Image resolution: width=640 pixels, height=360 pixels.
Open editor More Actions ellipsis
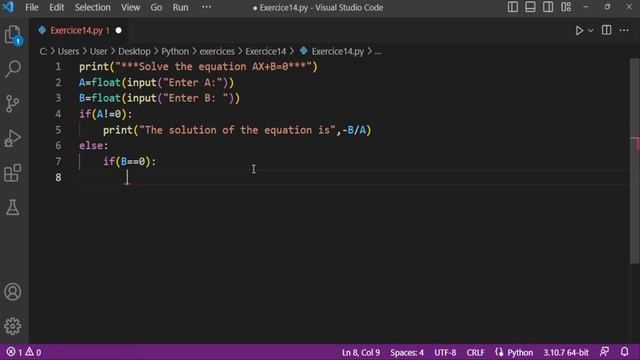[624, 30]
